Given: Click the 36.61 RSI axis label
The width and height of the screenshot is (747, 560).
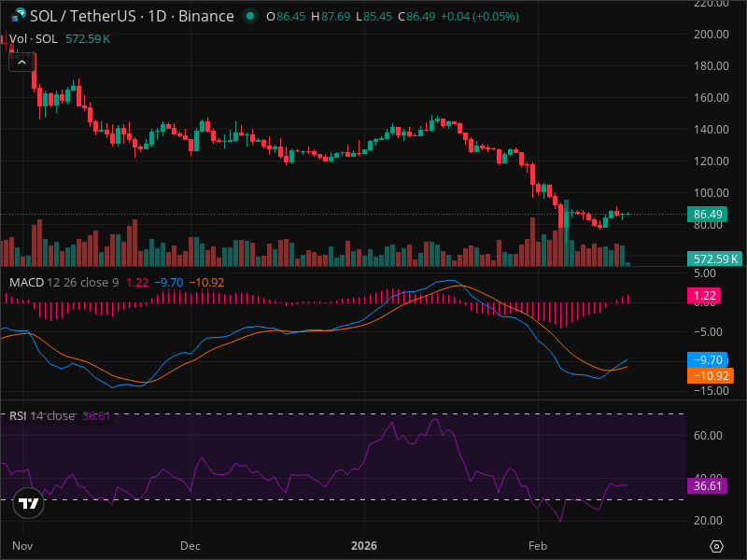Looking at the screenshot, I should tap(707, 485).
